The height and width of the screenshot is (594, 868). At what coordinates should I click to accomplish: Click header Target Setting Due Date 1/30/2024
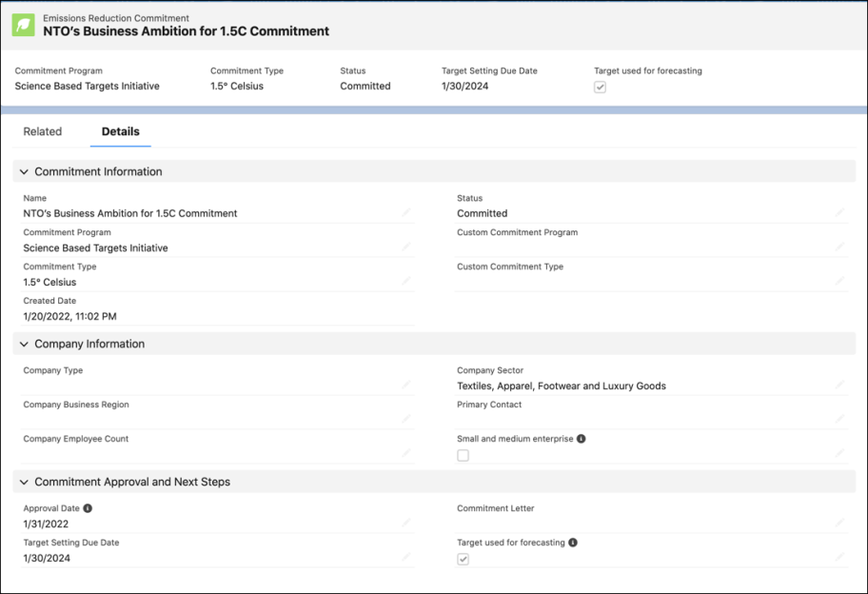(x=465, y=87)
